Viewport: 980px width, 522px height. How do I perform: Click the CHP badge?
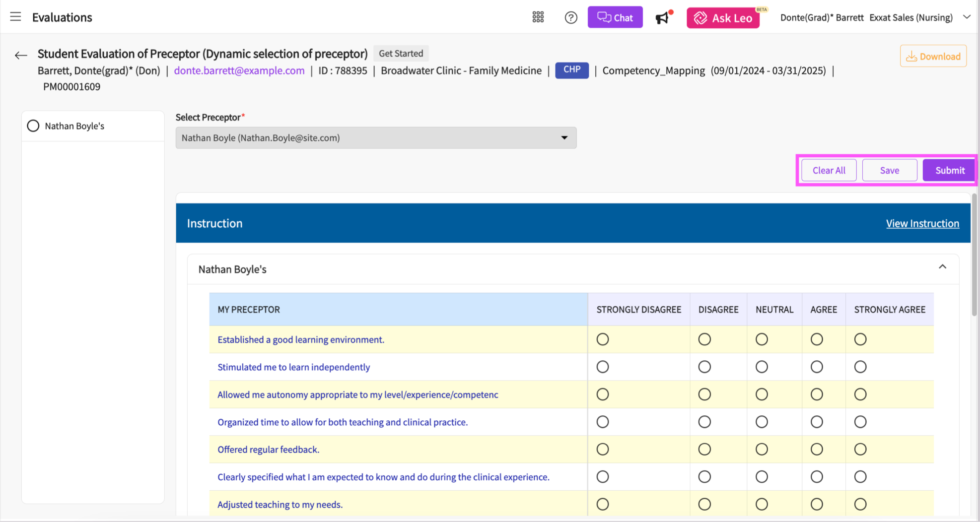point(571,70)
